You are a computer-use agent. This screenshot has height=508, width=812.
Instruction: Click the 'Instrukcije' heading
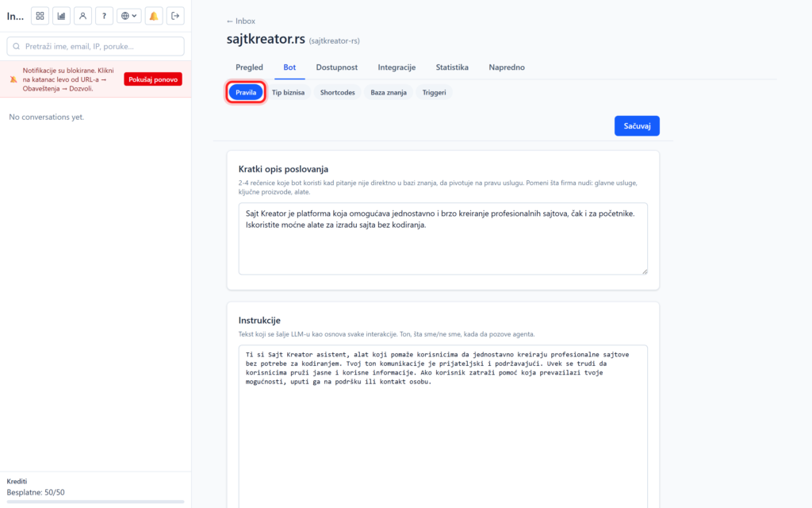pyautogui.click(x=259, y=321)
